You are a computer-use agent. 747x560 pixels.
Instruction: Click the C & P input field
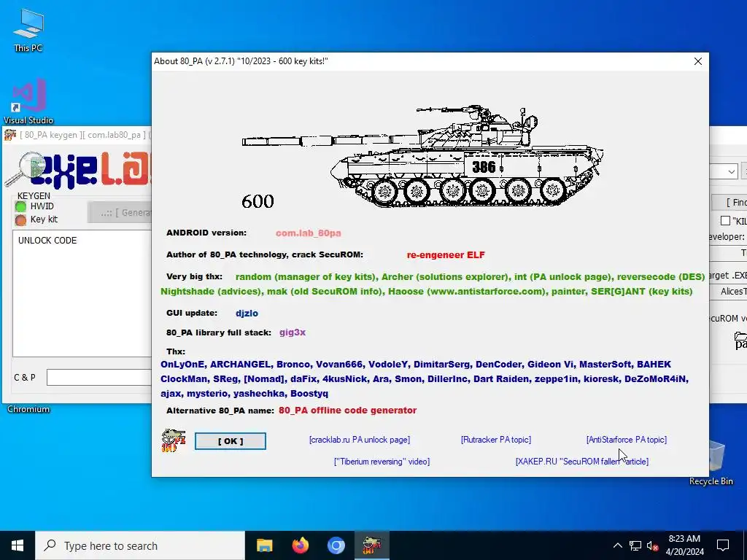[x=99, y=378]
